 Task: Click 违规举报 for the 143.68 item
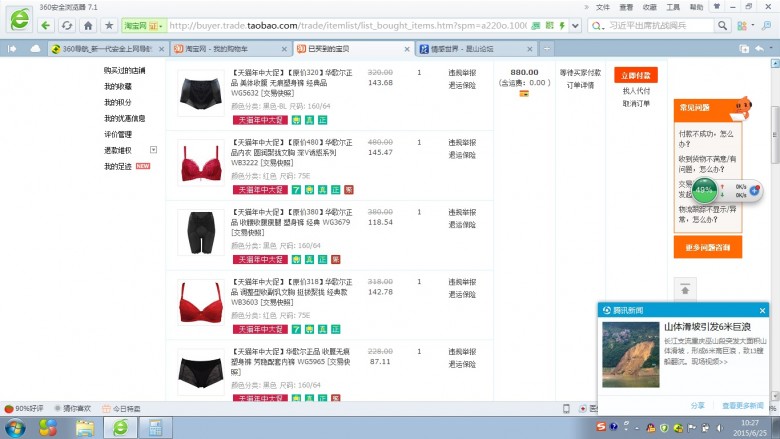pyautogui.click(x=462, y=73)
